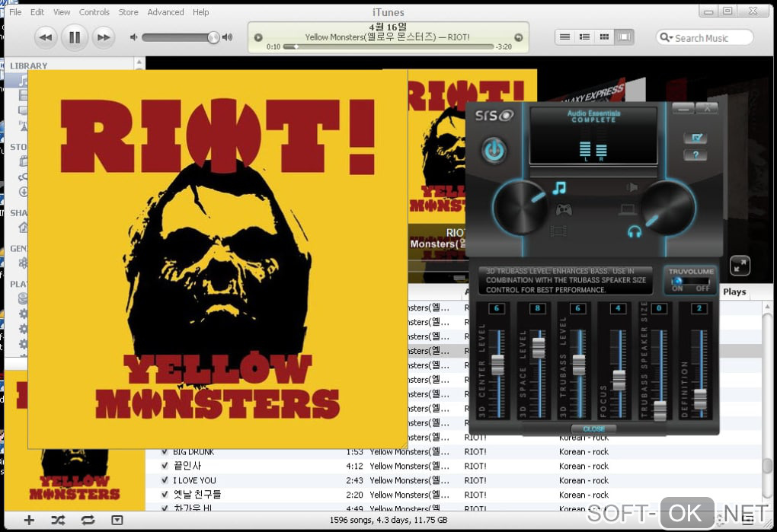Create a new playlist with plus button

tap(29, 520)
